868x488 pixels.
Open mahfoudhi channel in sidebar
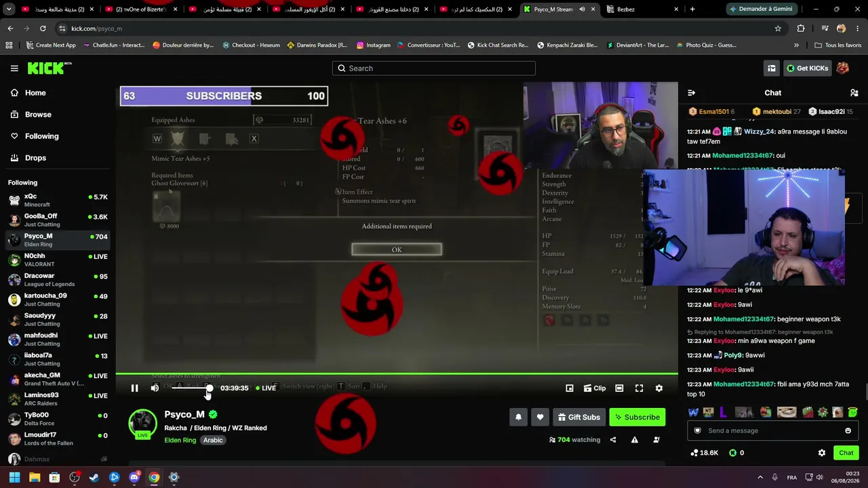pos(58,339)
